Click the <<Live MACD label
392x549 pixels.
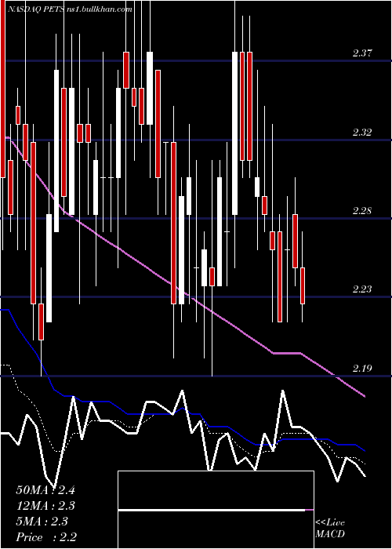(330, 529)
